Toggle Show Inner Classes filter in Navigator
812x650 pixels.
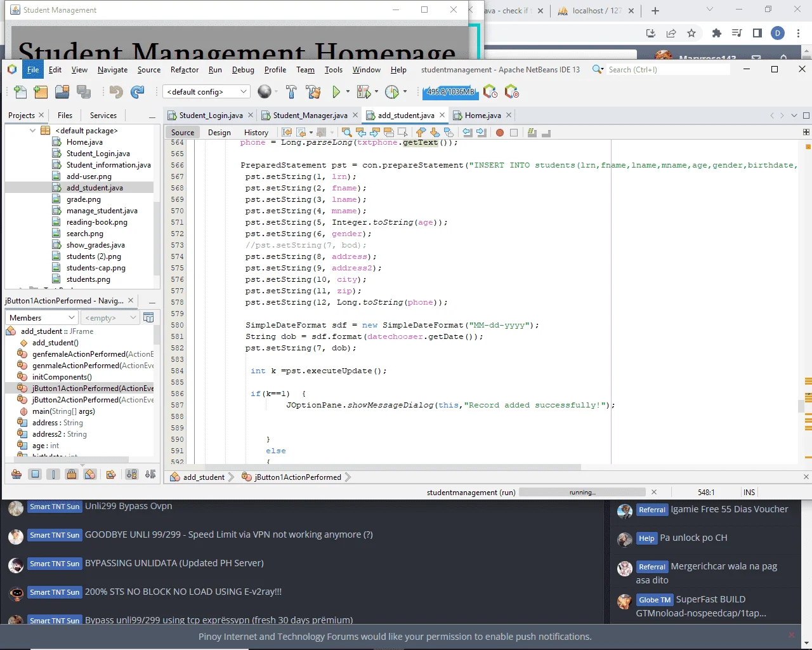tap(90, 474)
